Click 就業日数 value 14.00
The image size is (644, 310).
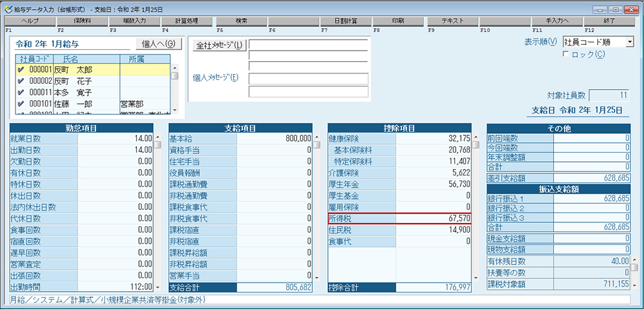tap(116, 138)
